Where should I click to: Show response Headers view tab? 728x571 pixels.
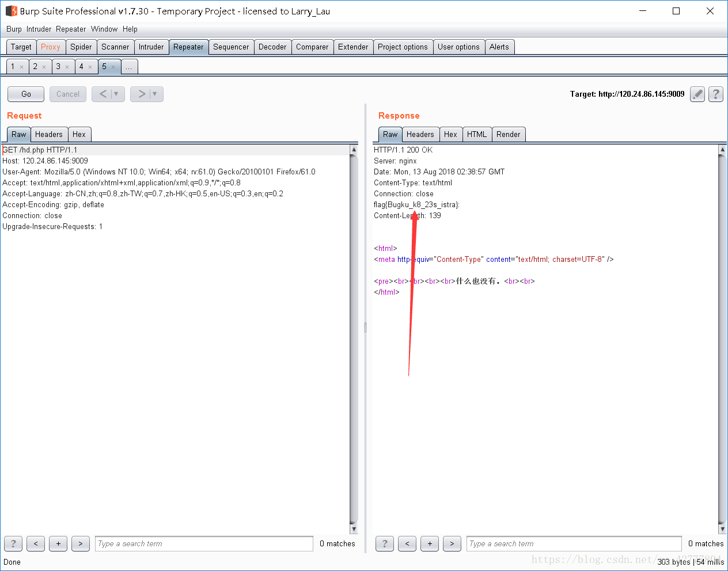point(420,134)
